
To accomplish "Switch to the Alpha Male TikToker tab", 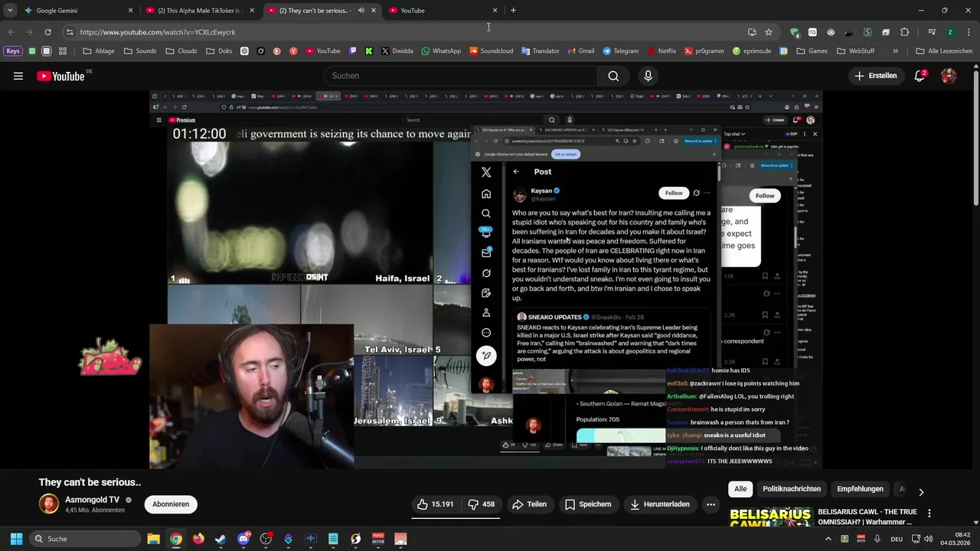I will pyautogui.click(x=198, y=11).
